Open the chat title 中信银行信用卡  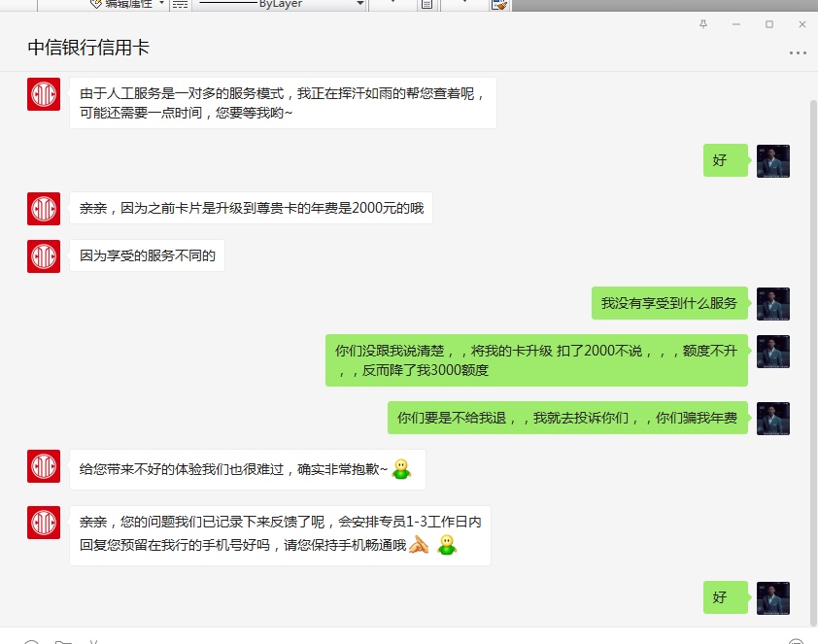tap(88, 48)
